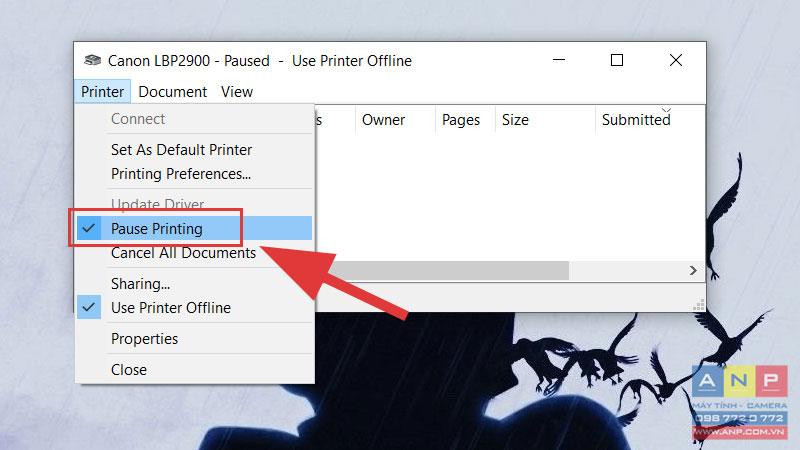
Task: Click the window resize grip corner
Action: 699,305
